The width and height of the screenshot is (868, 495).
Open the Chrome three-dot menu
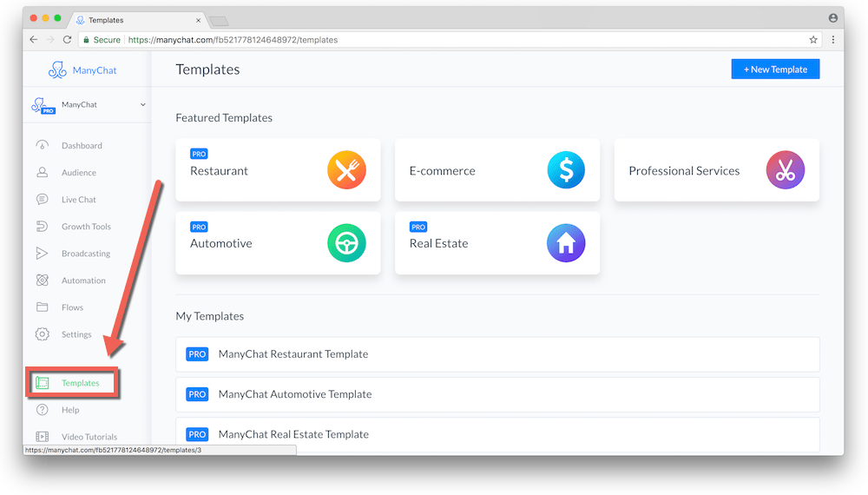(x=833, y=40)
